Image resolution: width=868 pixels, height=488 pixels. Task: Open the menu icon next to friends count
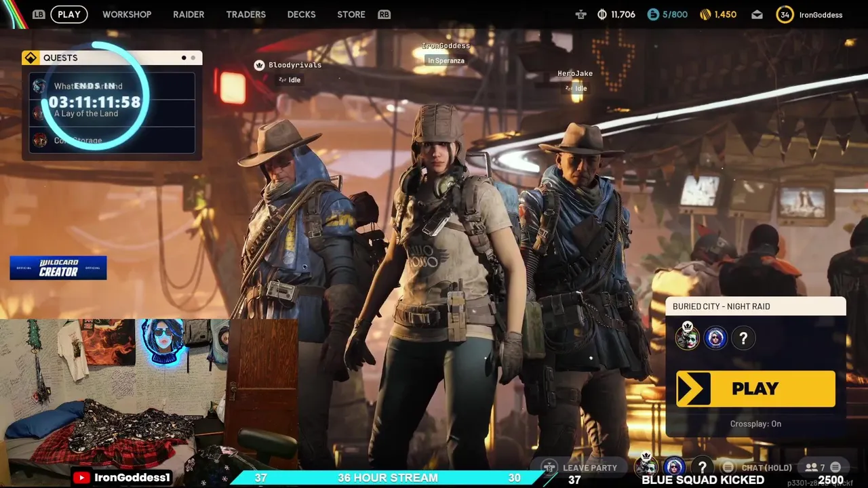pyautogui.click(x=835, y=467)
